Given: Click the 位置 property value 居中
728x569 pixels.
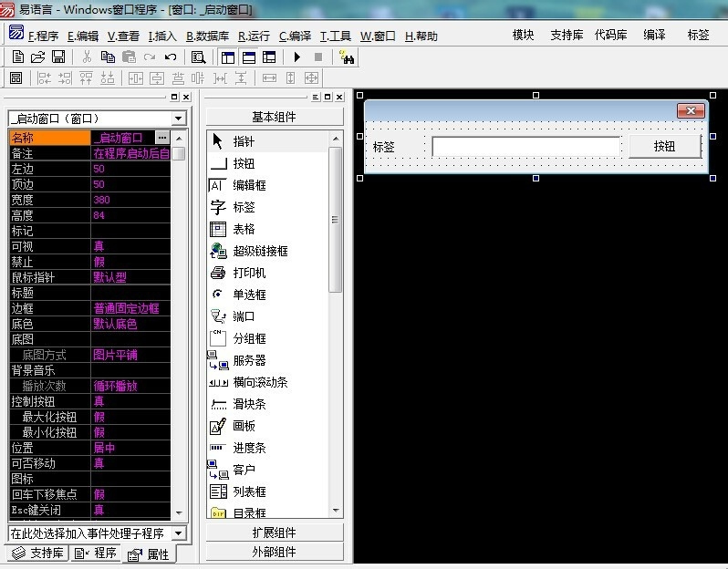Looking at the screenshot, I should coord(130,448).
